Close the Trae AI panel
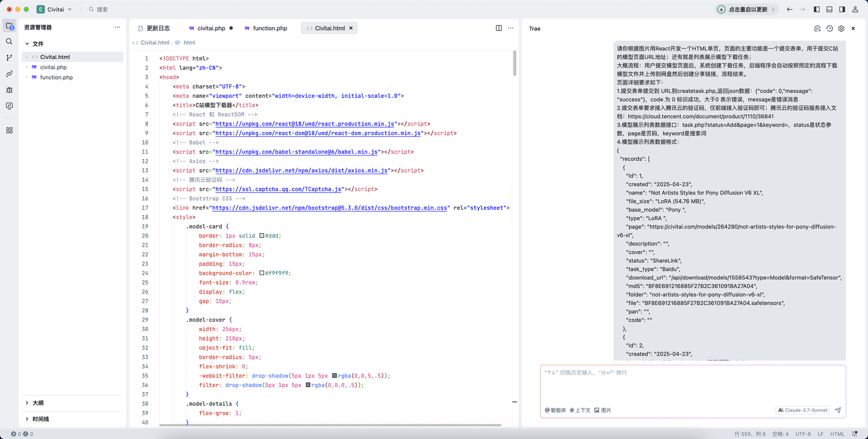Viewport: 868px width, 439px height. pos(853,28)
